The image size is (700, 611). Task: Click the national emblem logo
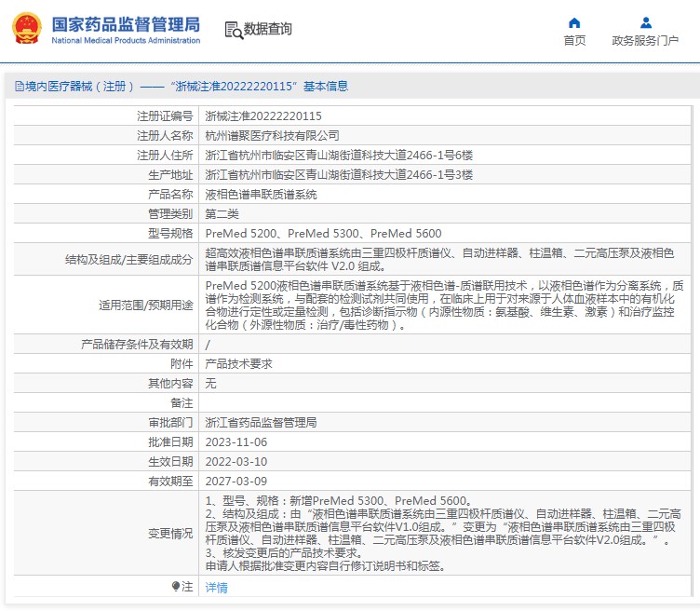27,28
